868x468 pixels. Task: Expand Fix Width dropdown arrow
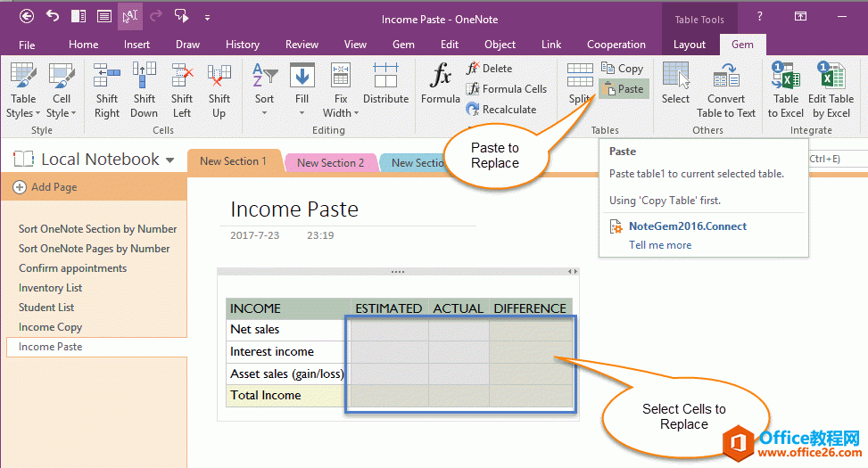(x=356, y=113)
